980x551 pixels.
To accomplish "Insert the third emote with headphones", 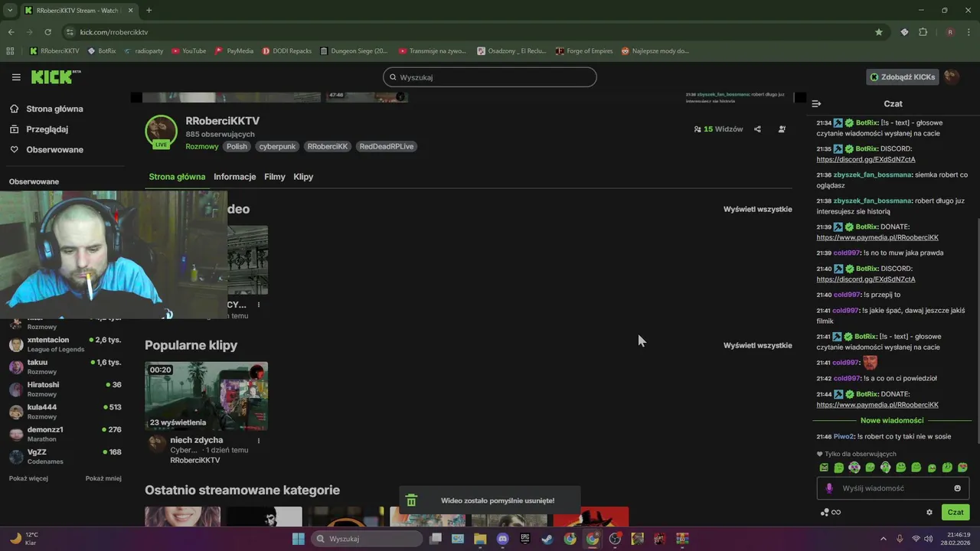I will pyautogui.click(x=854, y=468).
